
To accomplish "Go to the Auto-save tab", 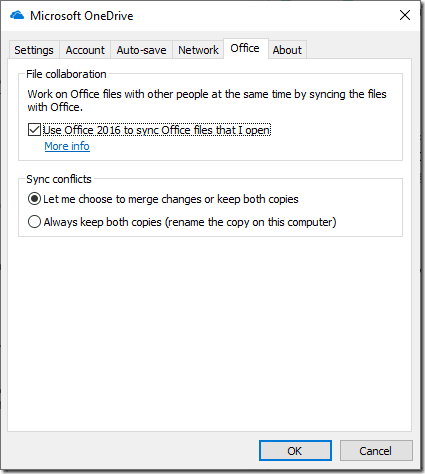I will (141, 50).
